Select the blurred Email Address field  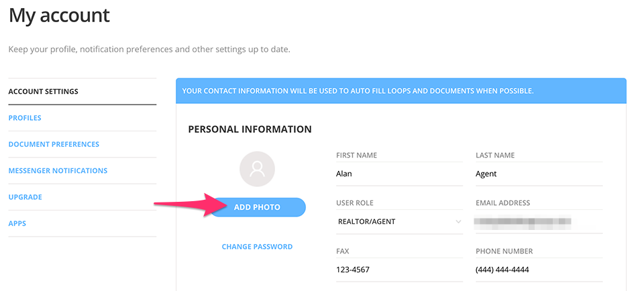(539, 221)
